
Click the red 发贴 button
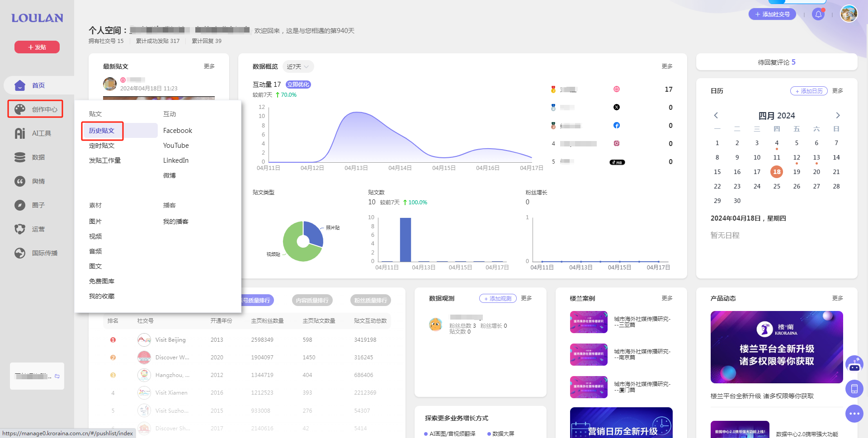click(x=37, y=47)
